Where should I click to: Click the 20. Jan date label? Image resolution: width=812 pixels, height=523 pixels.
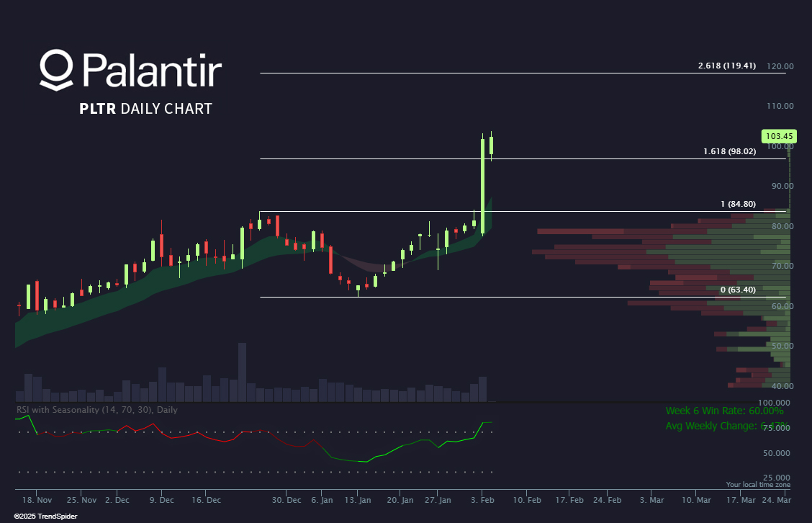point(400,500)
